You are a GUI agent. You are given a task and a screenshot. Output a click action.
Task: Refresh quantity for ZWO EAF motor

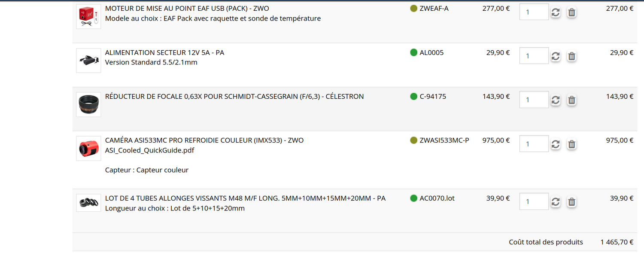tap(556, 12)
